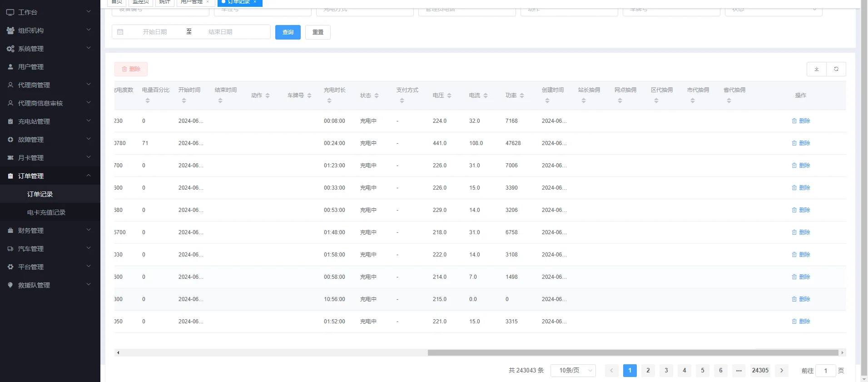Click the 用户管理 person icon in sidebar
The image size is (868, 382).
[10, 67]
